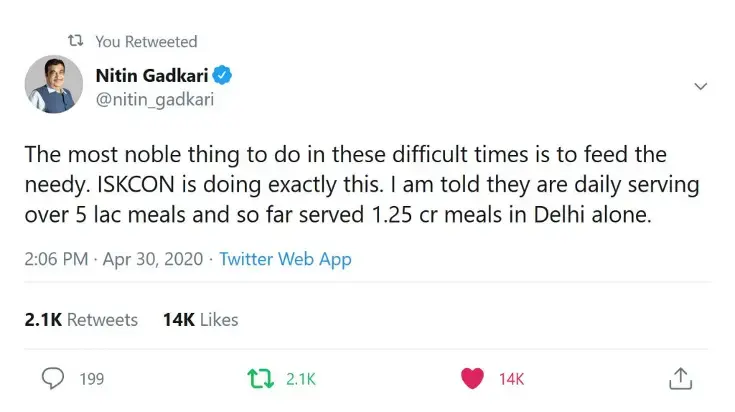735x412 pixels.
Task: View the '2.1K Retweets' list
Action: click(x=81, y=320)
